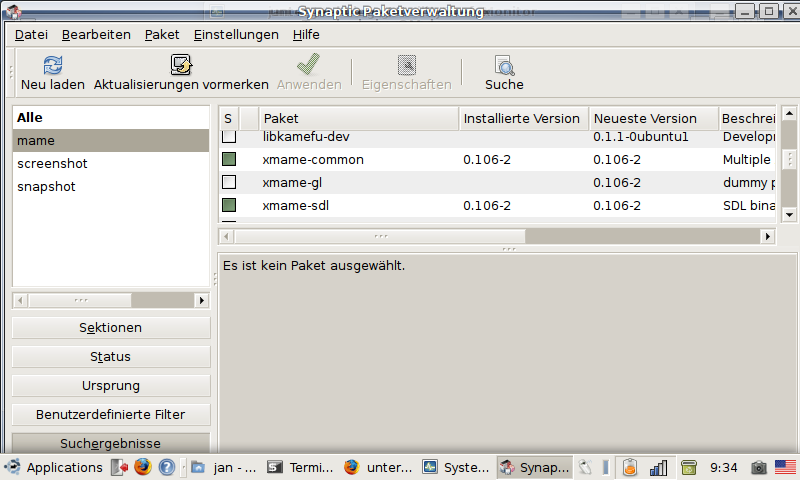
Task: Switch to the 'unter...' Firefox window task
Action: coord(378,467)
